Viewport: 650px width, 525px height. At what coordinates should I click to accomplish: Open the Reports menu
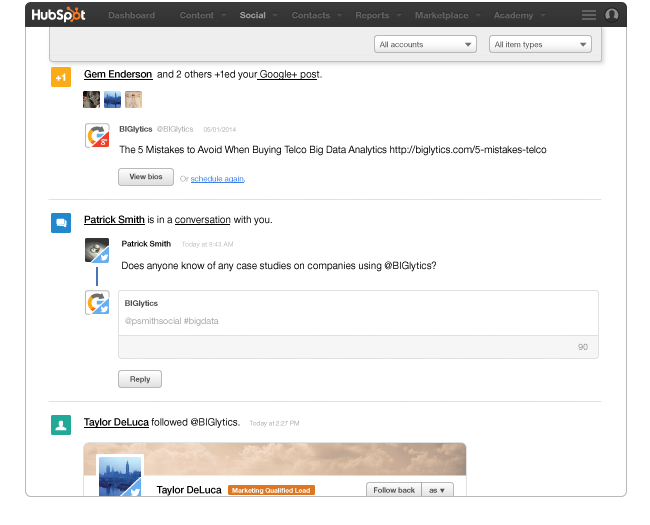click(x=378, y=15)
